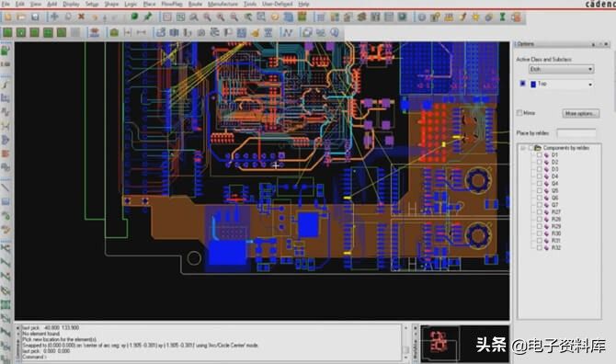The height and width of the screenshot is (364, 616).
Task: Click the key and lock toolbar icon
Action: [435, 17]
